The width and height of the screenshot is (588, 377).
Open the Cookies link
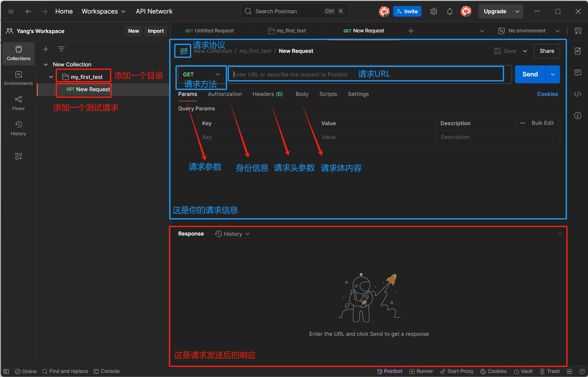547,94
